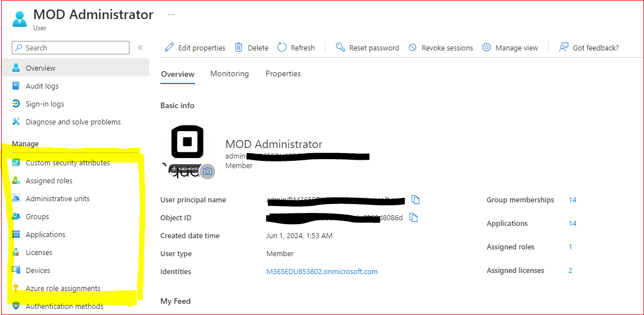644x315 pixels.
Task: Select the Overview tab
Action: coord(178,75)
